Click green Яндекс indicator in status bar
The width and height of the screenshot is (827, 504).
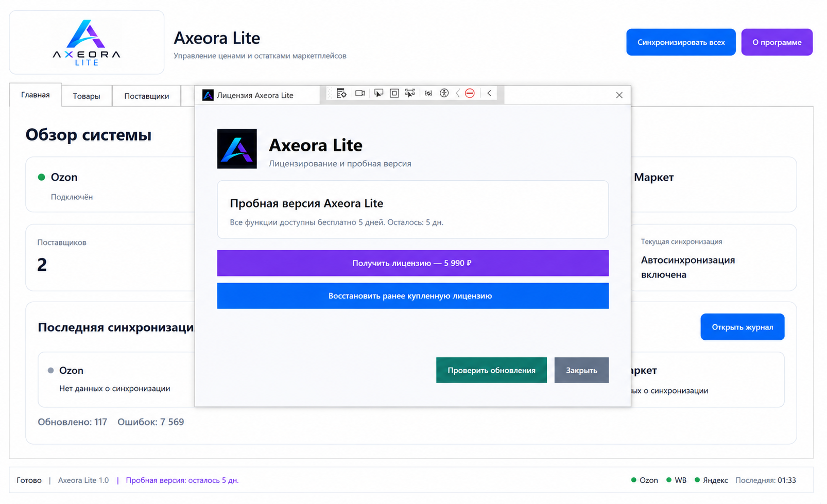click(x=697, y=480)
